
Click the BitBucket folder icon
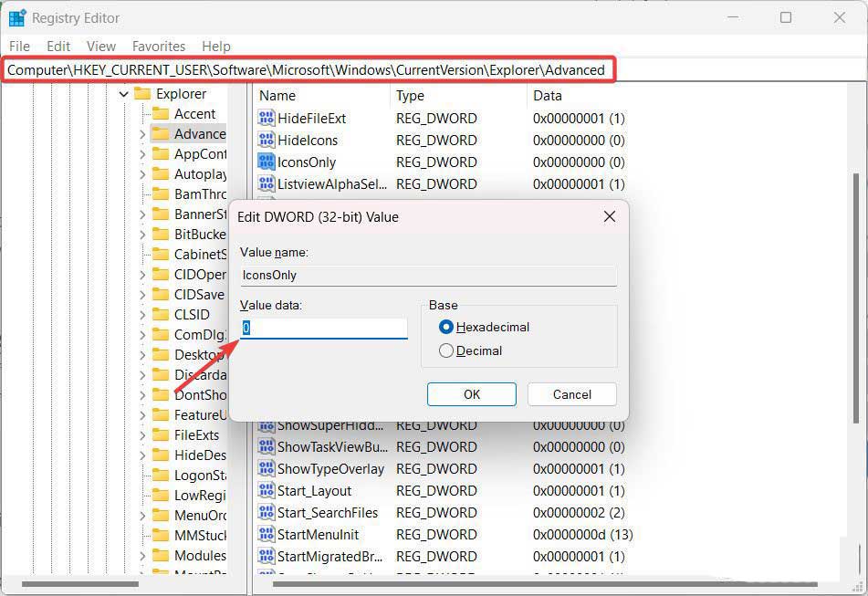coord(161,235)
